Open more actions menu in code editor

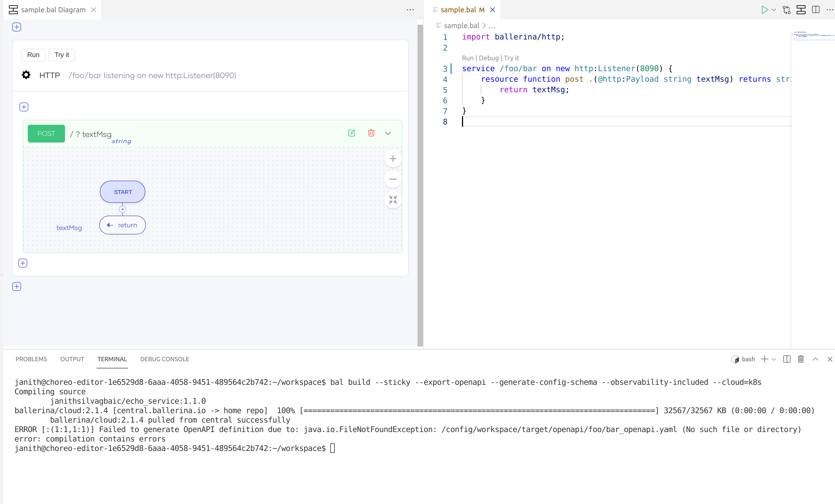click(830, 10)
